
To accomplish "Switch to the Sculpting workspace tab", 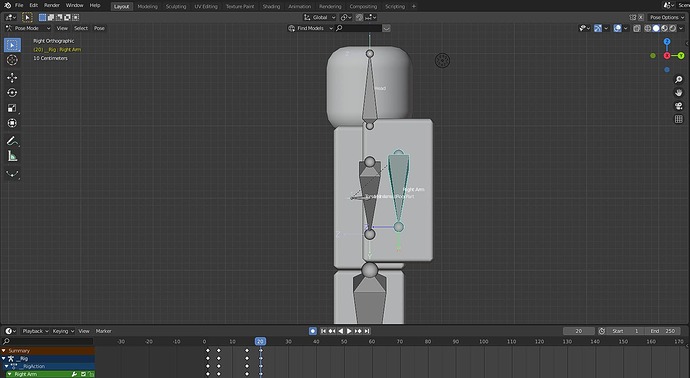I will 176,7.
